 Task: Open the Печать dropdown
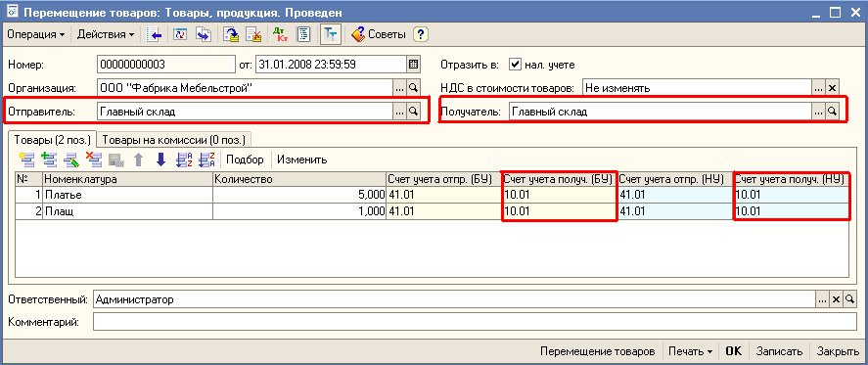click(690, 351)
